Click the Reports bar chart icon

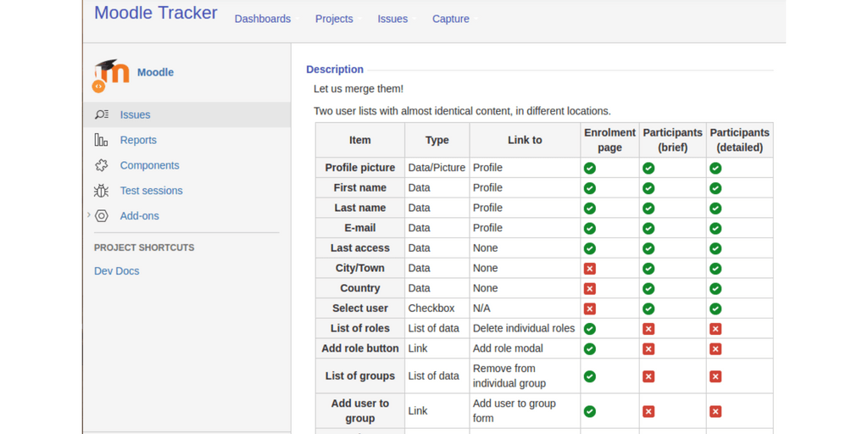[x=102, y=140]
